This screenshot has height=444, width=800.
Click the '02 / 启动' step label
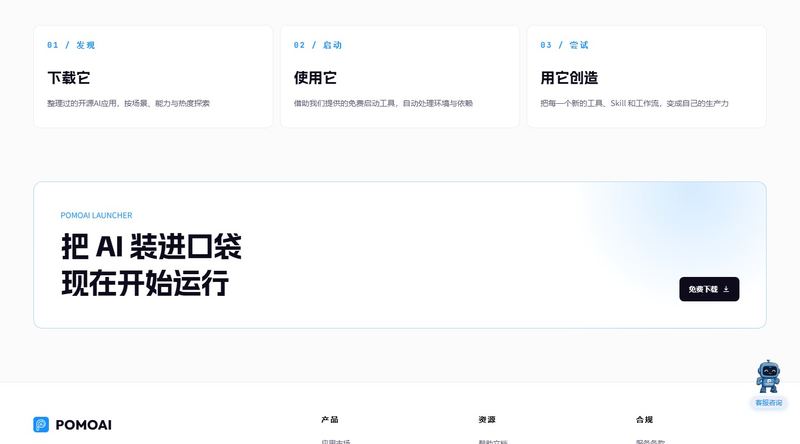tap(318, 45)
